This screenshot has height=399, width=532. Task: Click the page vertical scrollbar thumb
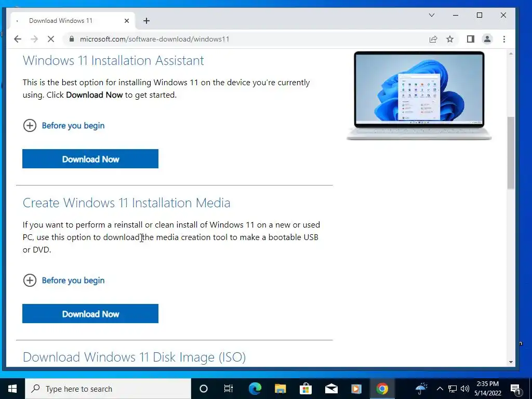(511, 153)
